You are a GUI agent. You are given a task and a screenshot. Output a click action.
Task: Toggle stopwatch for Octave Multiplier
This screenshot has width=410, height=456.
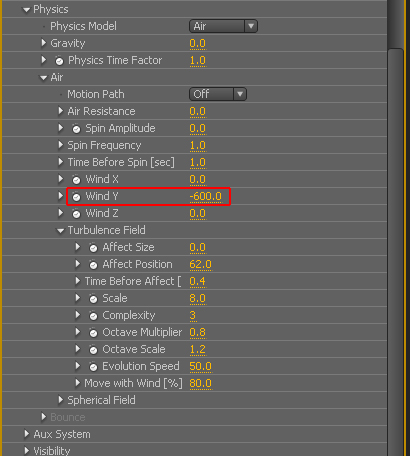93,333
